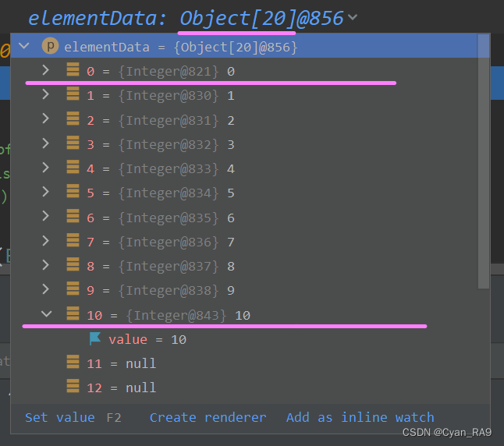Click the array element icon for index 11

pyautogui.click(x=73, y=362)
